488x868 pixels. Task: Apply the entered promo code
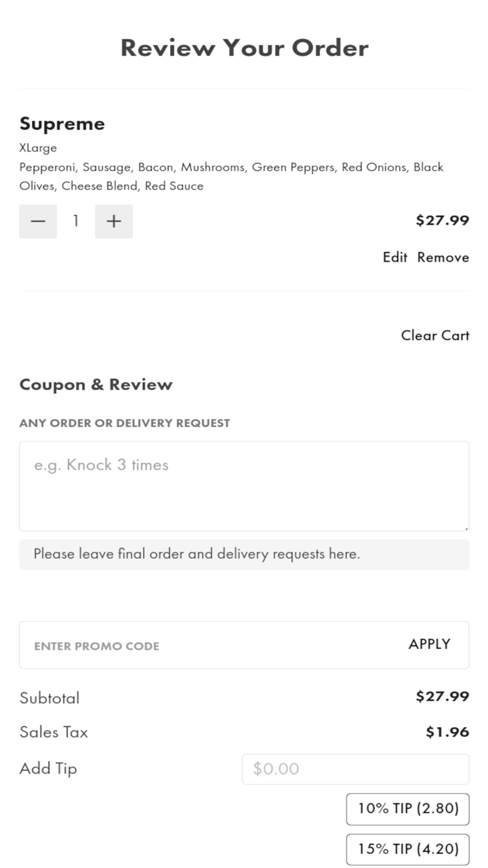[x=429, y=644]
